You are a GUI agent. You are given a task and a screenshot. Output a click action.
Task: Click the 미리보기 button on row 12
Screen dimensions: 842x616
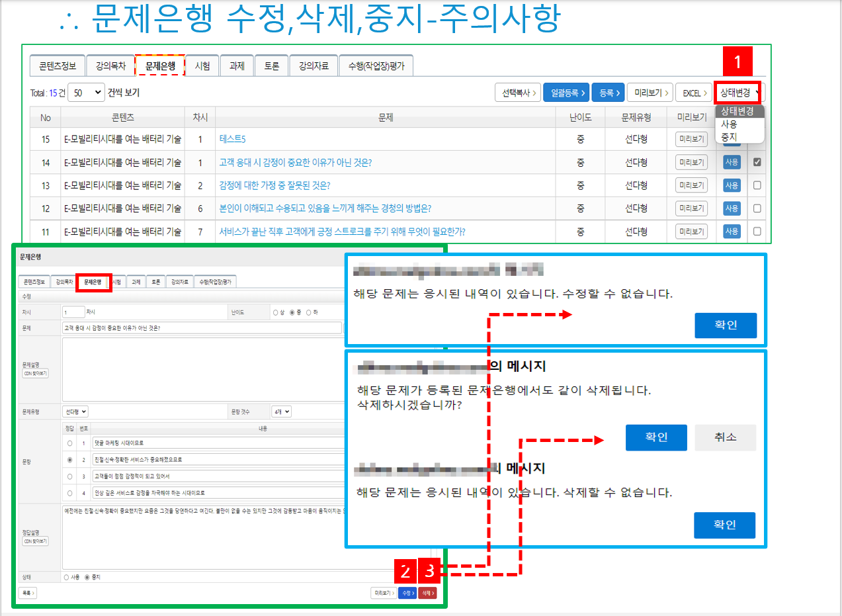(x=691, y=208)
